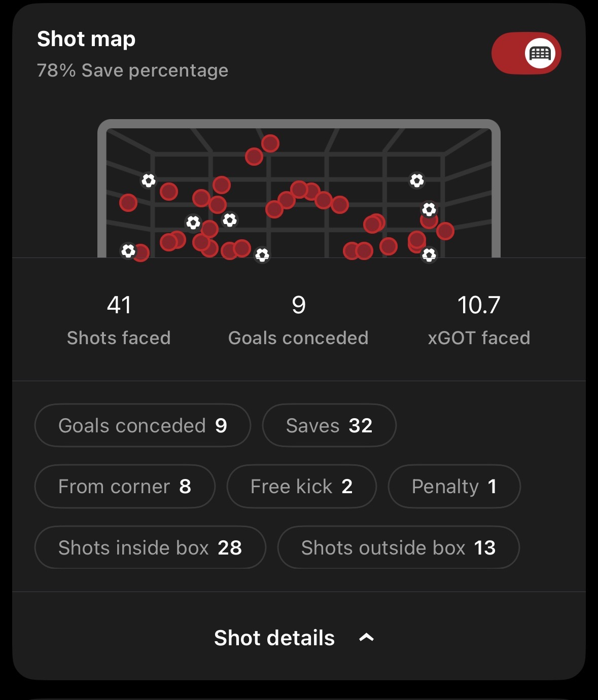Filter shots by From corner 8

pyautogui.click(x=125, y=486)
